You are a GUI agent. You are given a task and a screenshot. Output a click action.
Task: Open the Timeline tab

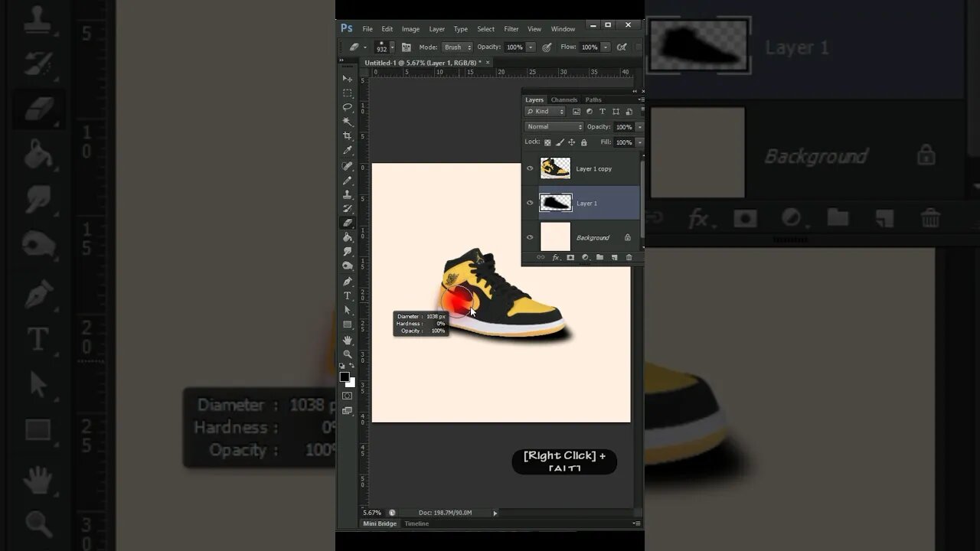click(x=416, y=523)
